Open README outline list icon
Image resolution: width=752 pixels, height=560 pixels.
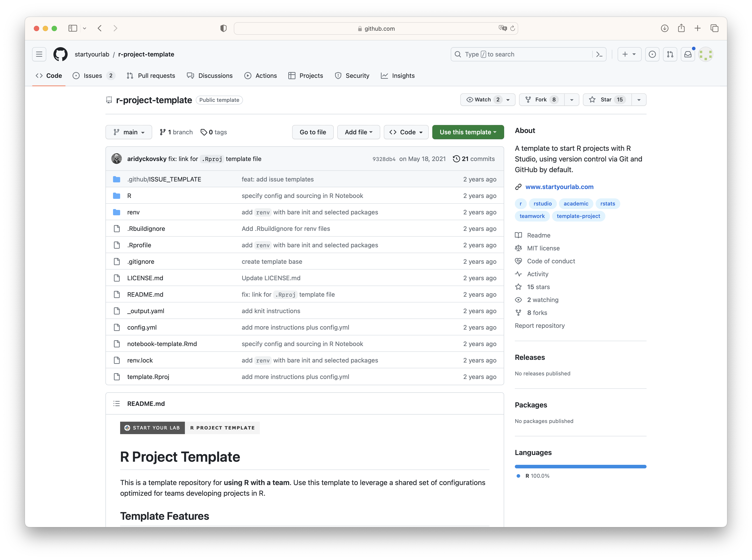(x=117, y=403)
